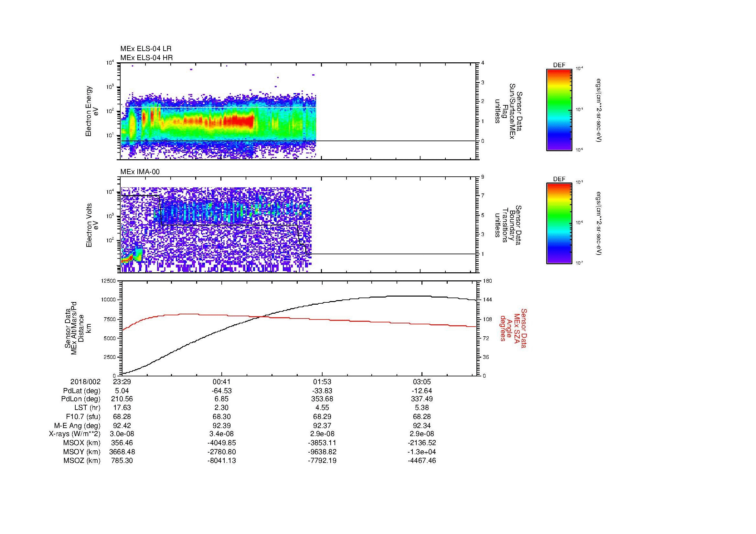Click the top colorbar unit label 'ergs/(cm**2-sr-sec-eV)'
756x534 pixels.
[x=599, y=110]
